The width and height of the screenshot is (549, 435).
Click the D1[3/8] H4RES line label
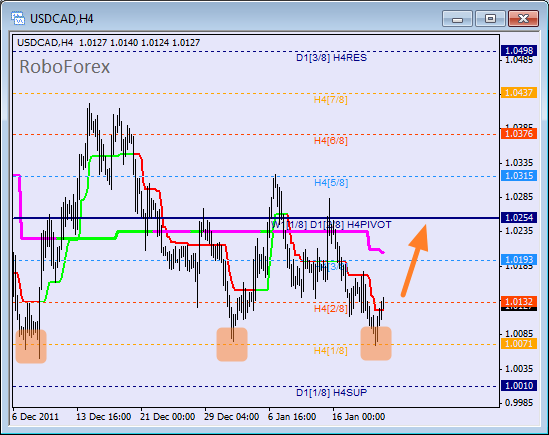click(331, 58)
